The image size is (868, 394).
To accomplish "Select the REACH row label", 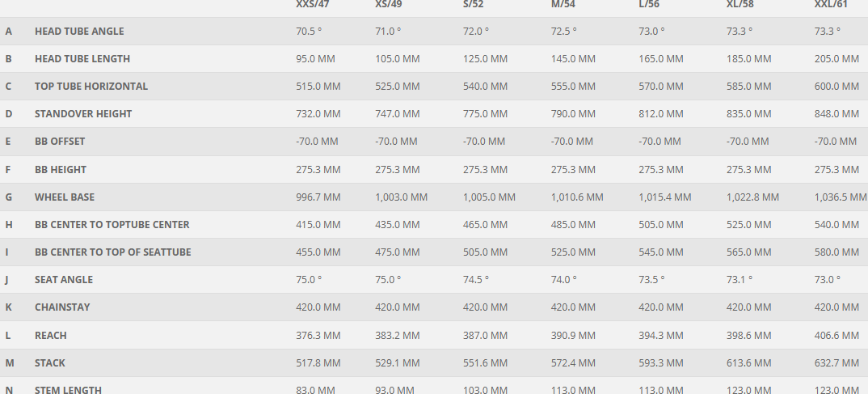I will [51, 335].
